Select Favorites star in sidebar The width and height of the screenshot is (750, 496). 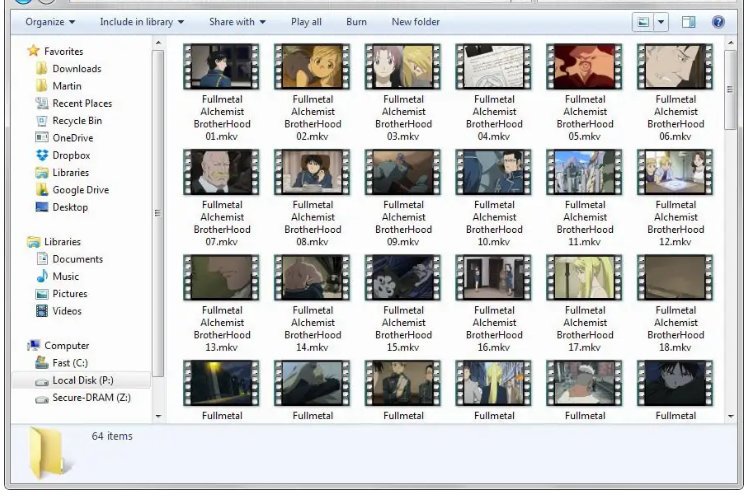(33, 51)
